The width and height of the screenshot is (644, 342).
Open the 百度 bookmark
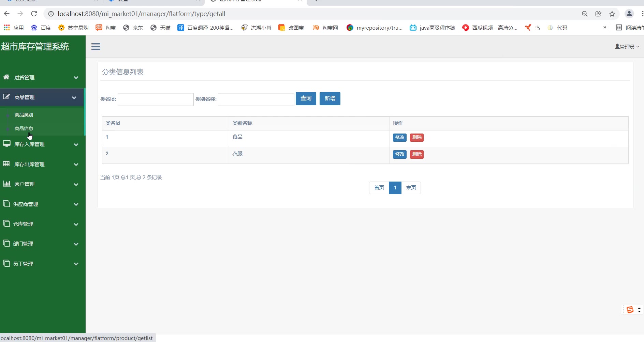pos(41,28)
